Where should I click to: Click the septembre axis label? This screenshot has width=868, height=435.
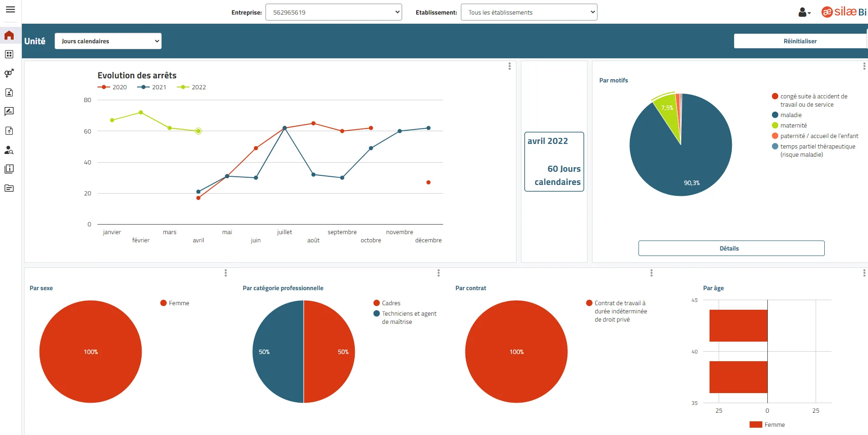(342, 232)
